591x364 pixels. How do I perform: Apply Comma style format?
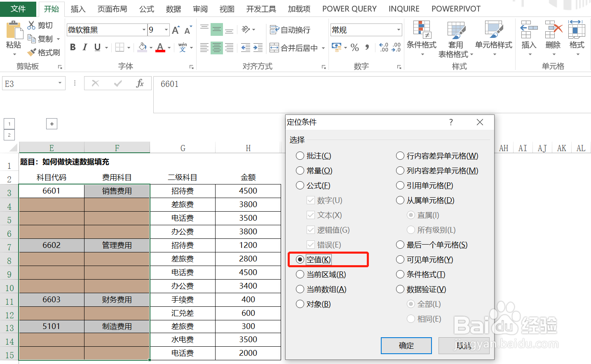point(367,47)
